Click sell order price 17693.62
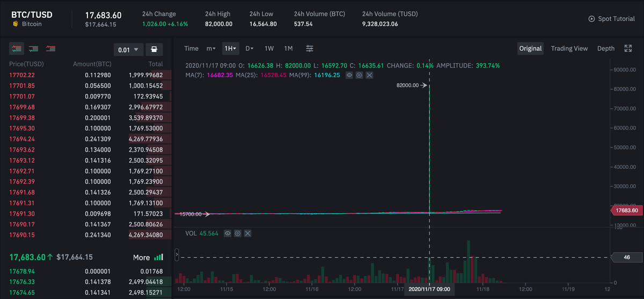The image size is (644, 299). click(22, 149)
